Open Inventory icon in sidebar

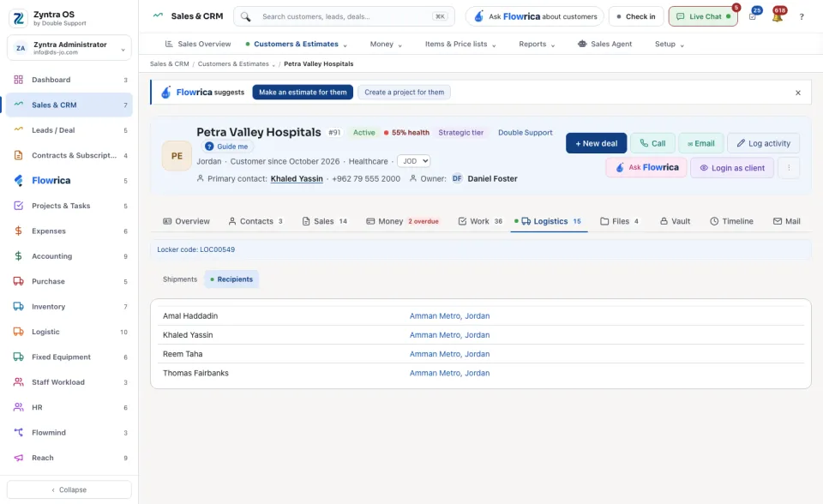[18, 307]
